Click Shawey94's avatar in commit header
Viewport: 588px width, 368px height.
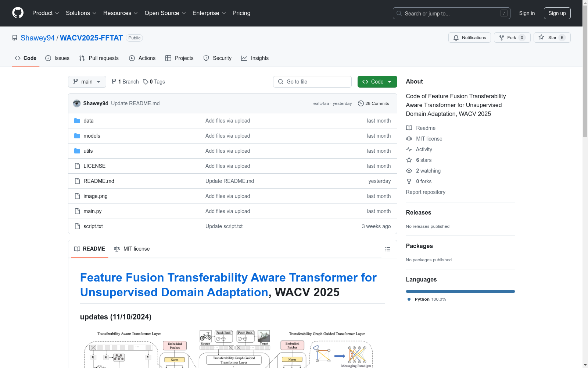[77, 103]
